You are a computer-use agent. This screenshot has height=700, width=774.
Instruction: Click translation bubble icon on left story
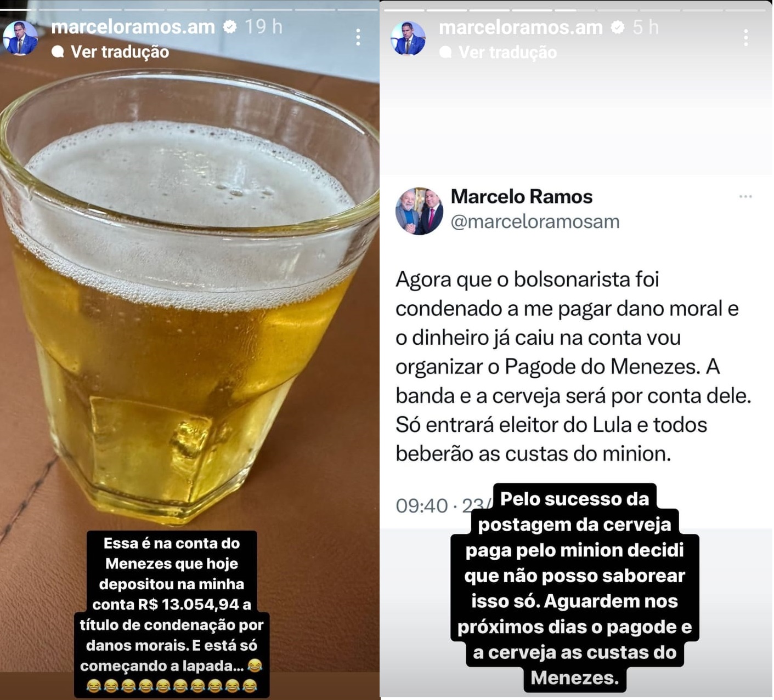pyautogui.click(x=58, y=52)
